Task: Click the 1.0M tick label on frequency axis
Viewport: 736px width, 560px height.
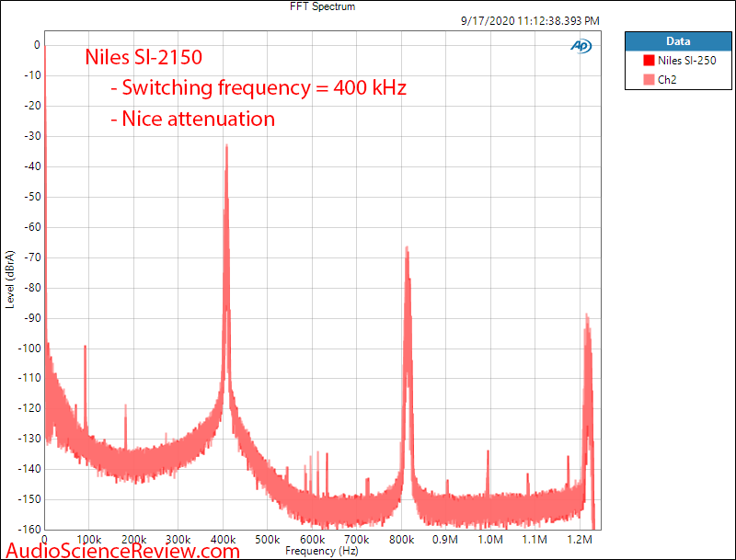Action: tap(490, 540)
